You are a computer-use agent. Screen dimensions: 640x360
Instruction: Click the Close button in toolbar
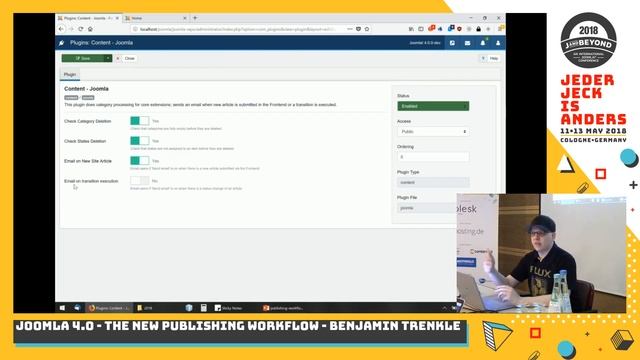(126, 58)
